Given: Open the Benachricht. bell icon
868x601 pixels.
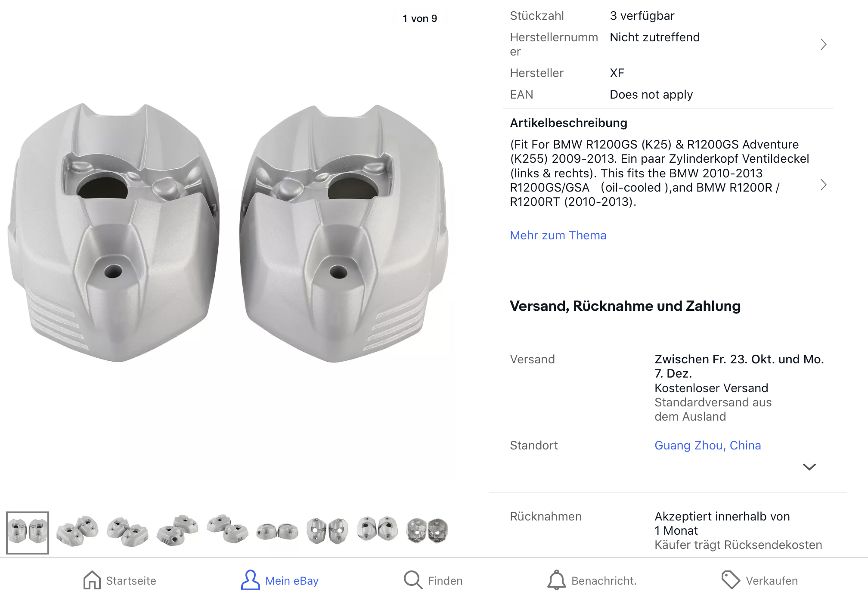Looking at the screenshot, I should tap(556, 580).
